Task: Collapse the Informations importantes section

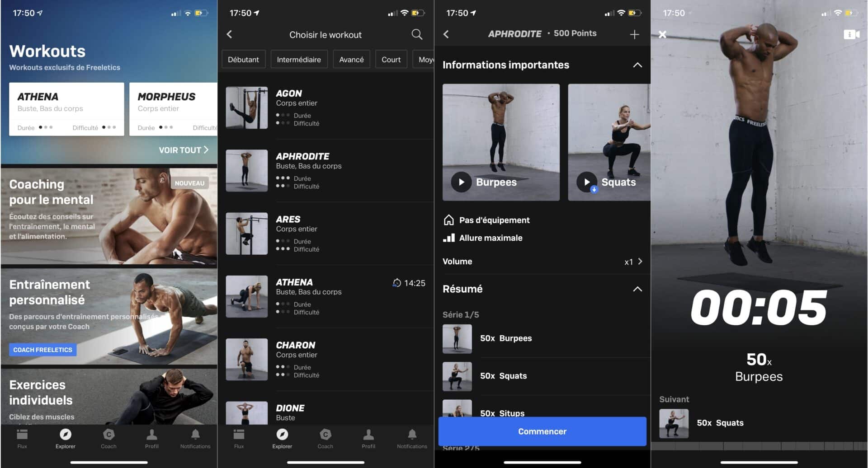Action: (638, 65)
